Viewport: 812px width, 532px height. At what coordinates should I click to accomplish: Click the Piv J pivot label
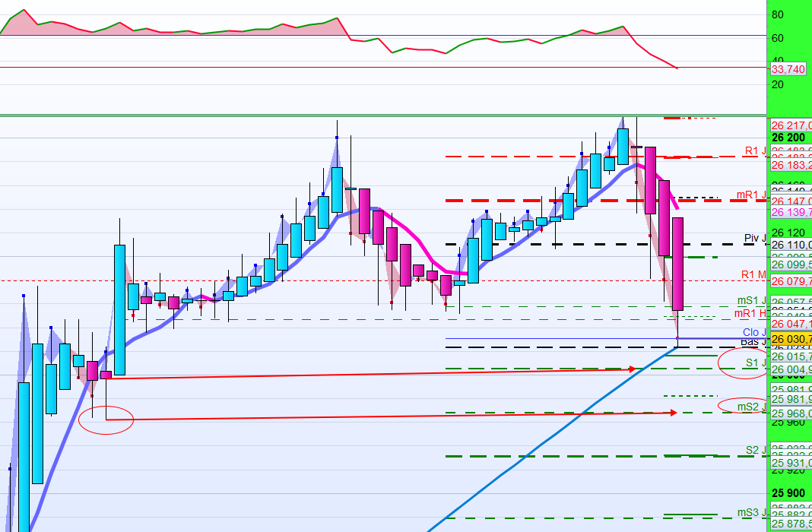[x=755, y=238]
